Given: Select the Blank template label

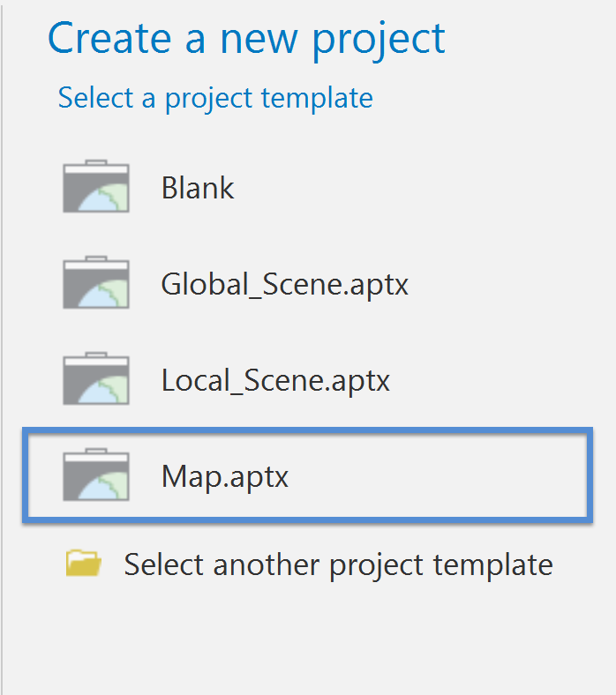Looking at the screenshot, I should click(x=198, y=188).
